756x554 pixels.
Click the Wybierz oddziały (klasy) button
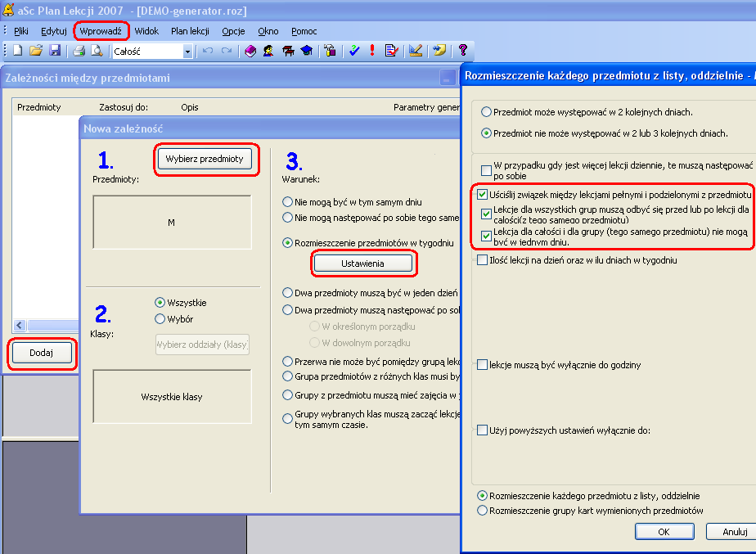[x=202, y=345]
